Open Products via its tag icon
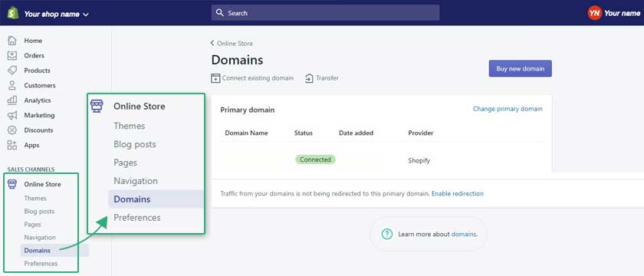The image size is (644, 276). click(x=12, y=71)
